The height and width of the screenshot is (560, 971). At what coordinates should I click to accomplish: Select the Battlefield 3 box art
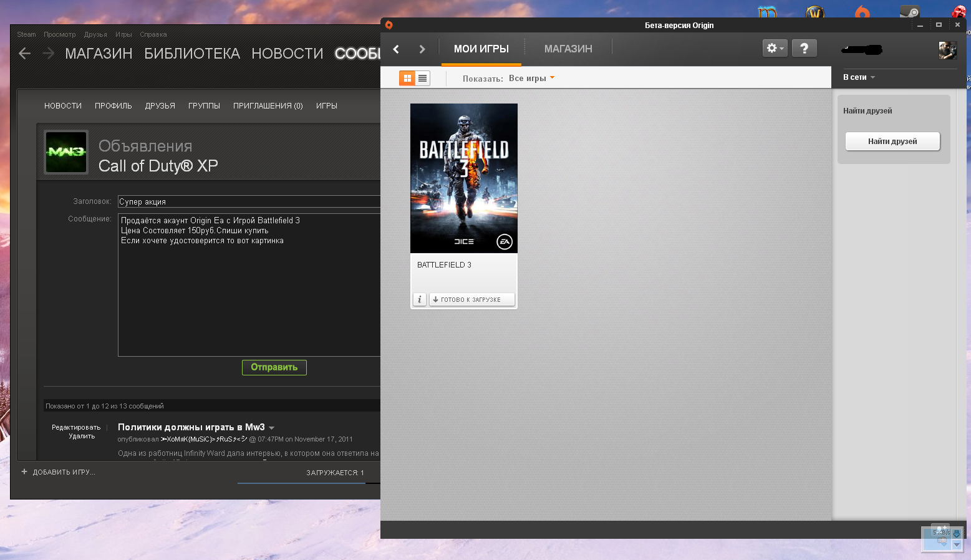click(464, 178)
